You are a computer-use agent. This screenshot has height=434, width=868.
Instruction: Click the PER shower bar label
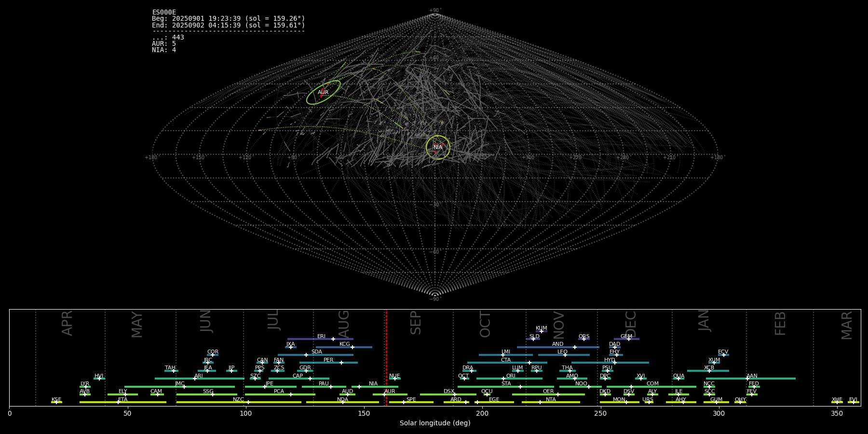pos(328,360)
